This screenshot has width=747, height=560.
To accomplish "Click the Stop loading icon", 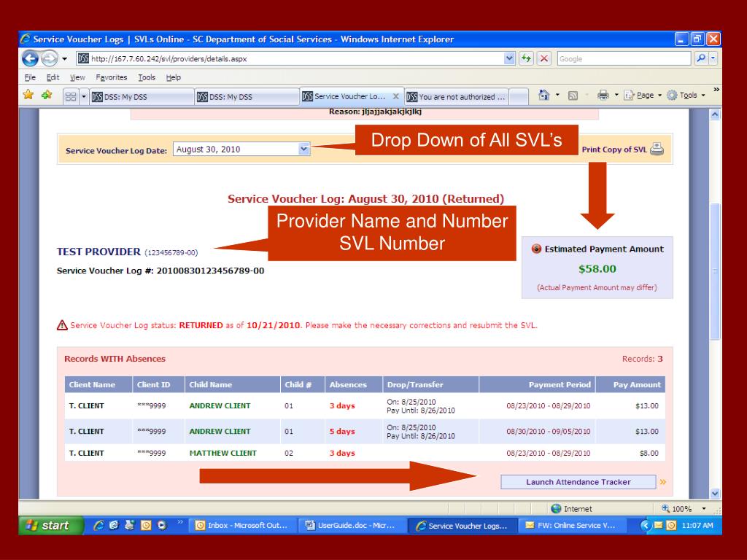I will (543, 58).
